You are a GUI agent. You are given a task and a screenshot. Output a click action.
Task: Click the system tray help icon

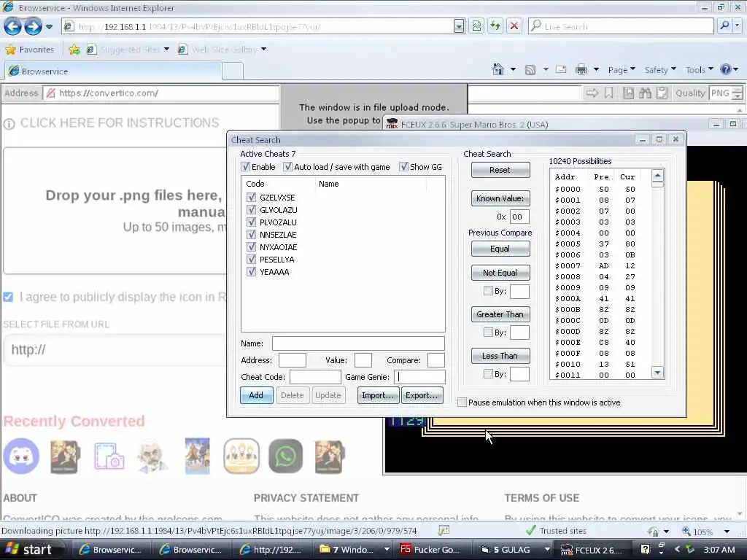pyautogui.click(x=645, y=550)
